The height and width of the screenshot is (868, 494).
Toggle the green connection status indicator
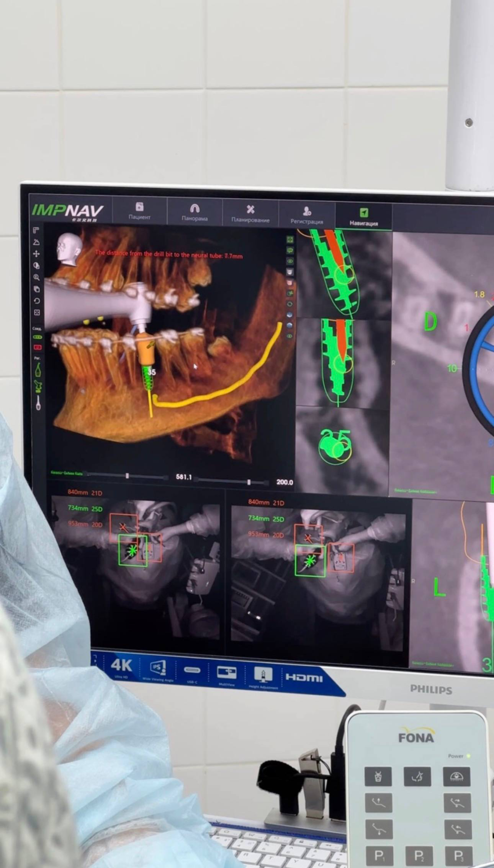(37, 337)
